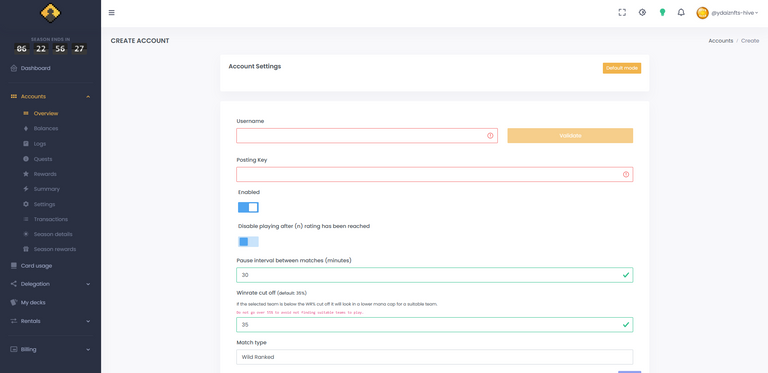The image size is (768, 373).
Task: Toggle Disable playing after rating switch
Action: (248, 241)
